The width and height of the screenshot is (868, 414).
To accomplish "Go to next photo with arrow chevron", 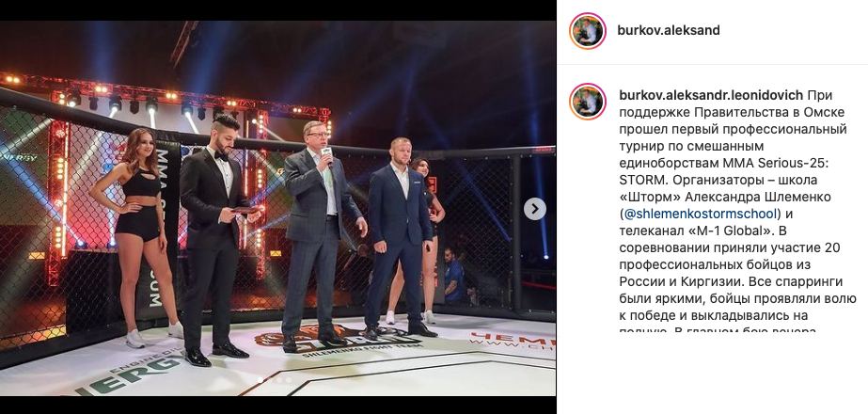I will coord(535,209).
